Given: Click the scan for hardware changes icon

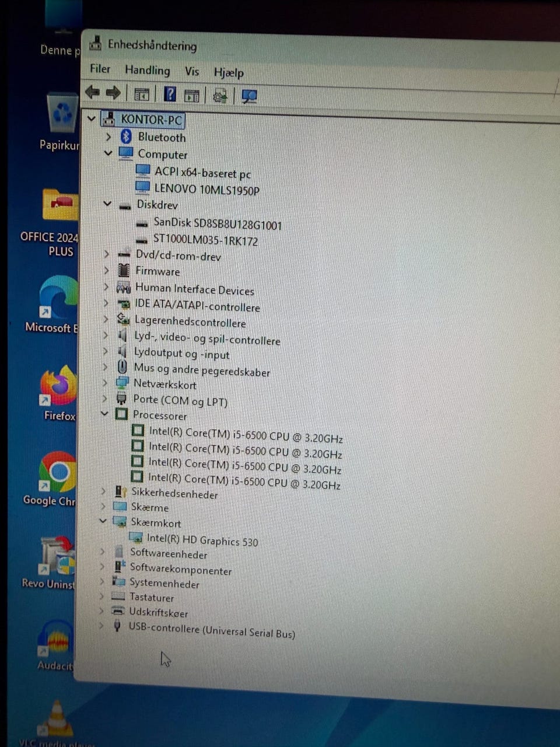Looking at the screenshot, I should click(250, 96).
